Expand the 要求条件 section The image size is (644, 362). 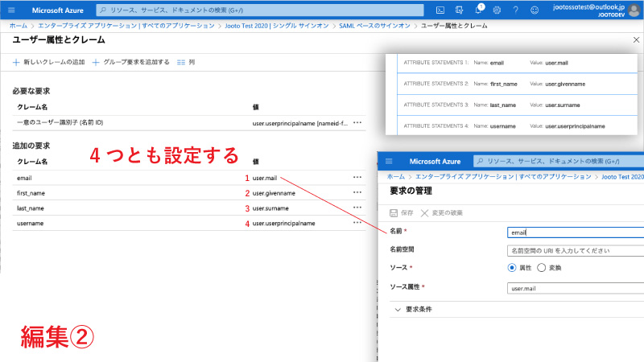click(x=398, y=308)
